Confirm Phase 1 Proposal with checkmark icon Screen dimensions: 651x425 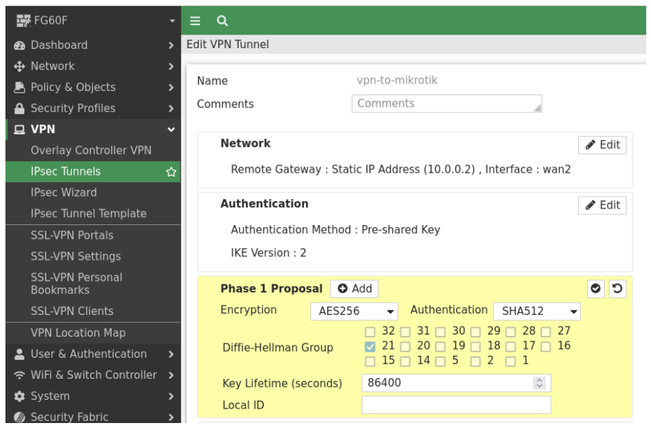point(596,289)
